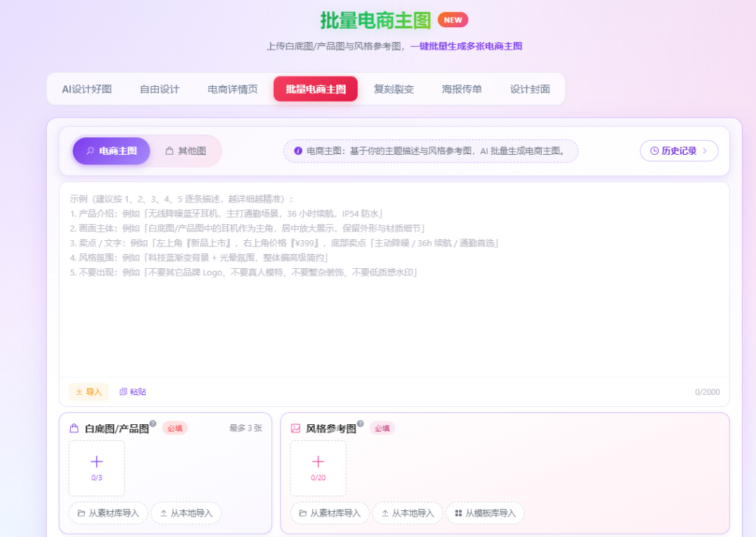Click the 粘贴 paste button
The height and width of the screenshot is (537, 756).
(x=132, y=392)
